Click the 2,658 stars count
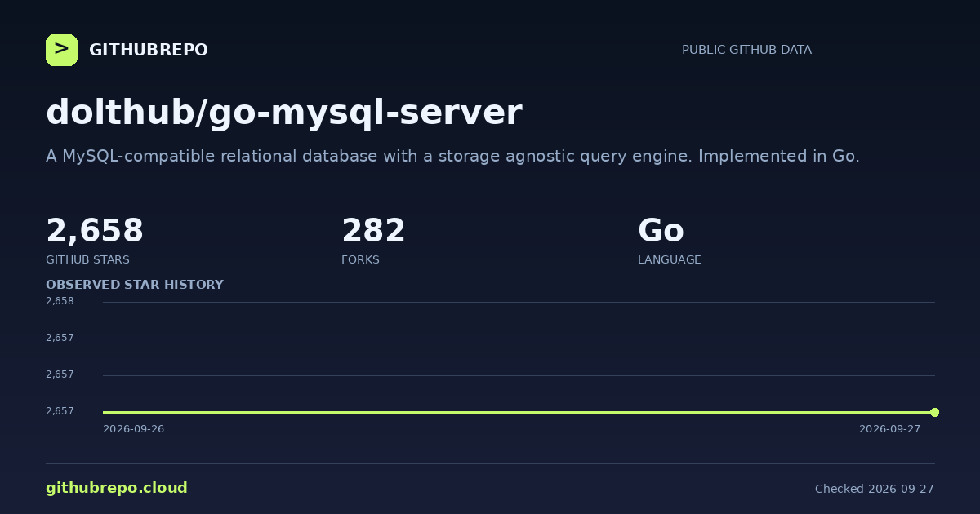 coord(95,231)
